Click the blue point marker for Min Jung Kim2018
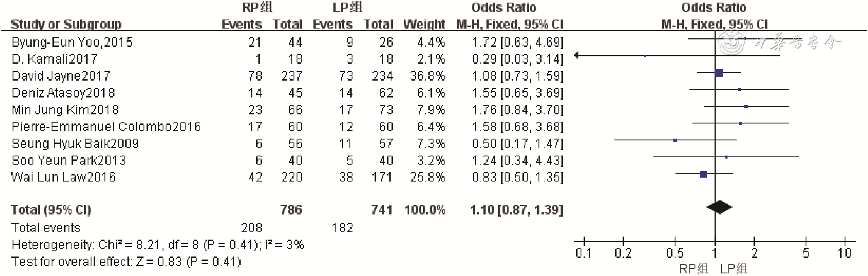This screenshot has width=868, height=276. click(x=746, y=106)
